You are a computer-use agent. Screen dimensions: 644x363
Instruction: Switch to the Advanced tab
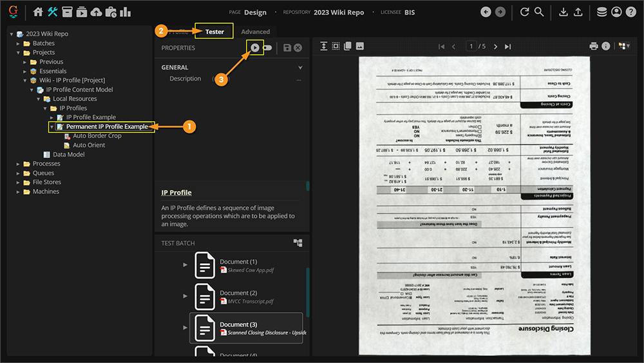coord(256,32)
